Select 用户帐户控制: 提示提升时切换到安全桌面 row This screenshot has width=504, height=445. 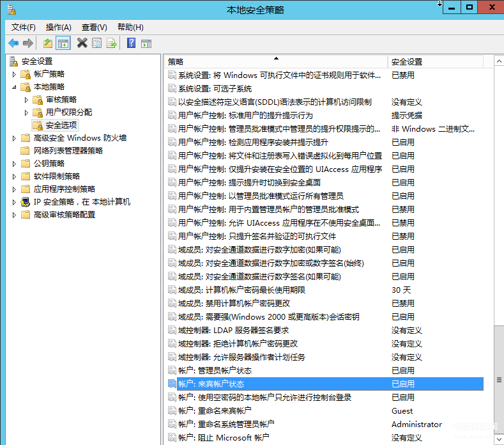click(x=325, y=182)
